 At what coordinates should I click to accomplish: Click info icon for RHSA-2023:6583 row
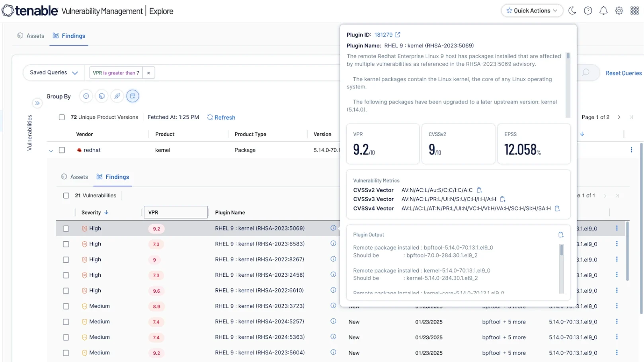[333, 243]
